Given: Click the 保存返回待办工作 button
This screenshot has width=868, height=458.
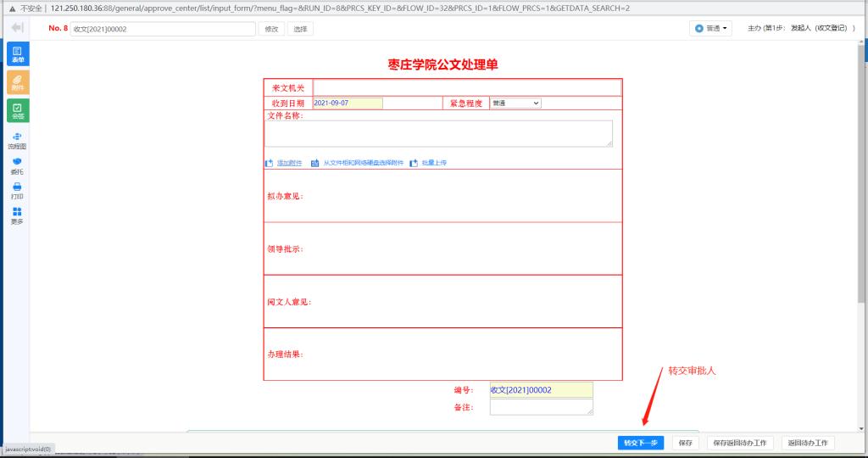Looking at the screenshot, I should [740, 443].
